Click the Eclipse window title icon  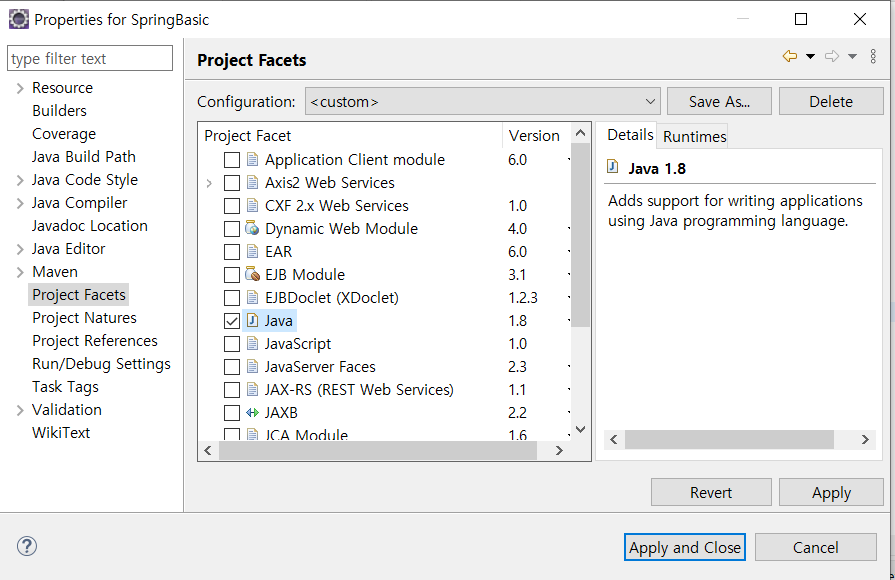(18, 19)
